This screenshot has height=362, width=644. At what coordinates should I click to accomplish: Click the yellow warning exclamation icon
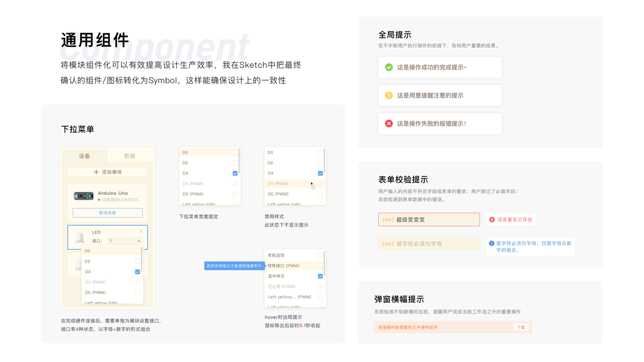pos(389,95)
